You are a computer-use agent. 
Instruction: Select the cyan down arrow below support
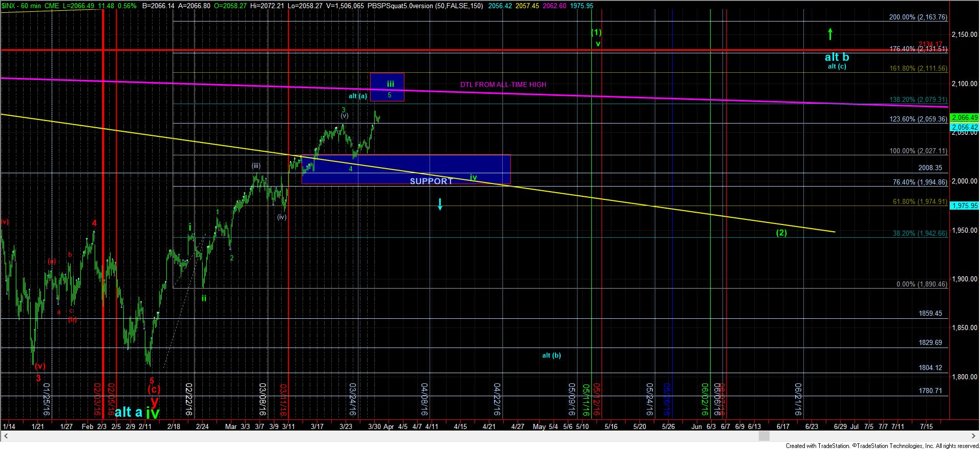pyautogui.click(x=440, y=204)
